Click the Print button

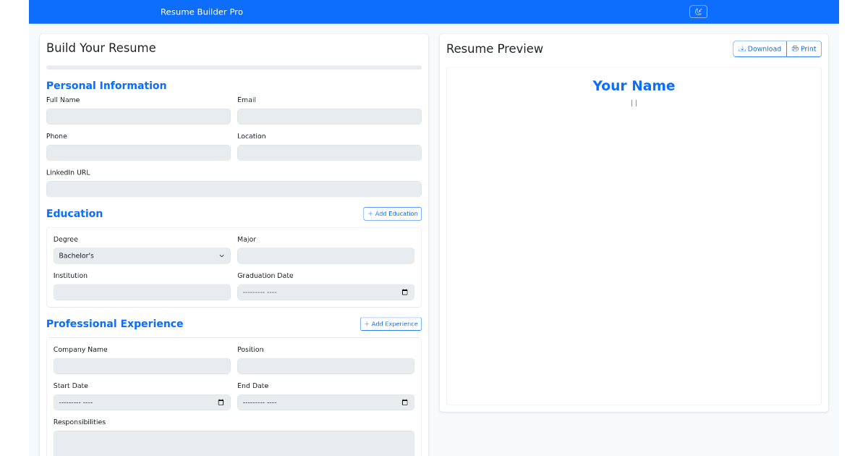804,48
